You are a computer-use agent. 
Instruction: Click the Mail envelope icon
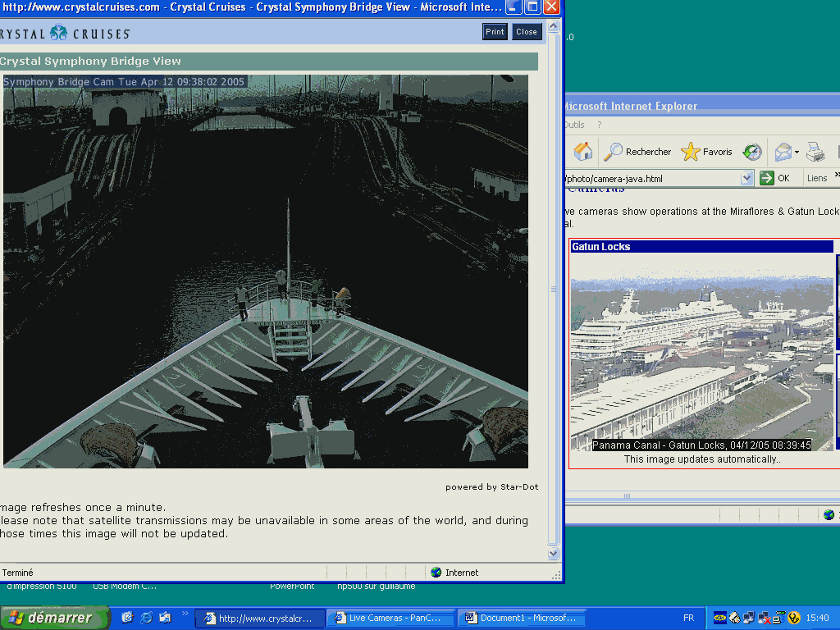pyautogui.click(x=783, y=152)
